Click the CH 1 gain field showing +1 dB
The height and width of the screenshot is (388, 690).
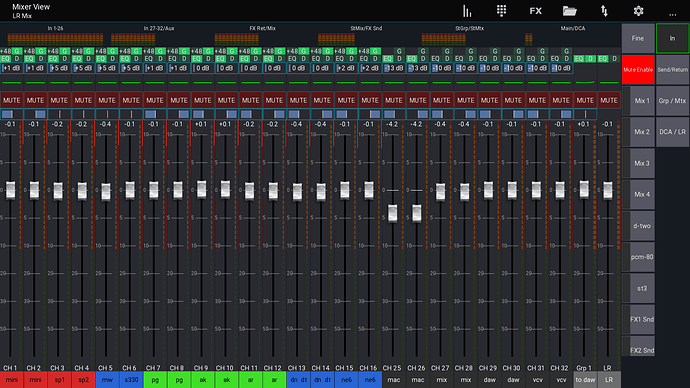[11, 68]
